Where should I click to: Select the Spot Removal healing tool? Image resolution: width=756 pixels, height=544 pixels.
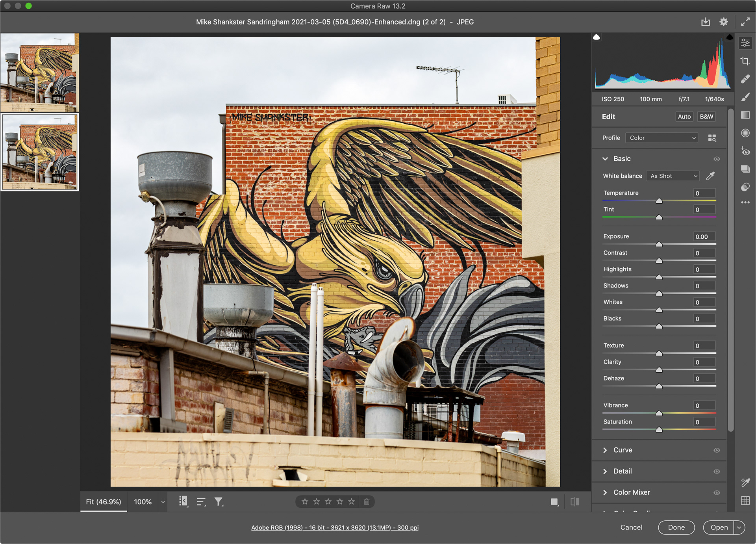coord(745,79)
